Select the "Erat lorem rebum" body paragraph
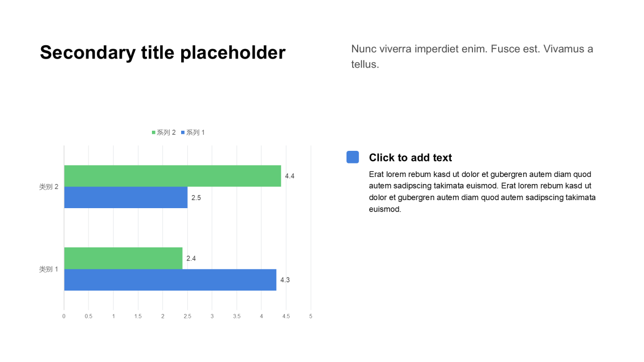Viewport: 644px width, 362px height. click(482, 192)
